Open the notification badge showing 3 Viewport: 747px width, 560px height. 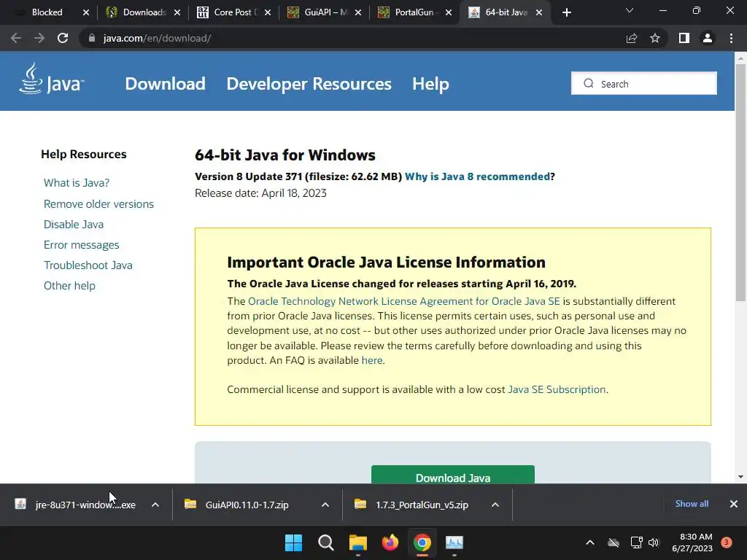pyautogui.click(x=727, y=542)
